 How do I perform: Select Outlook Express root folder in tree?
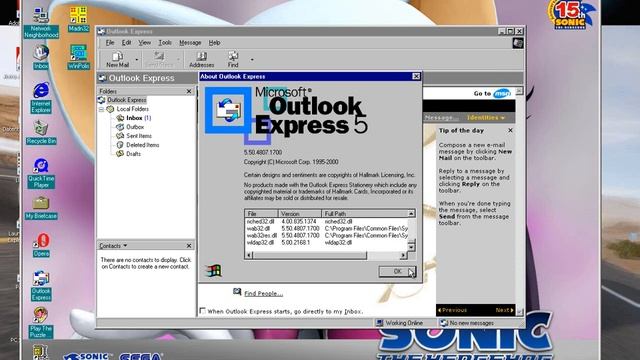click(x=127, y=100)
